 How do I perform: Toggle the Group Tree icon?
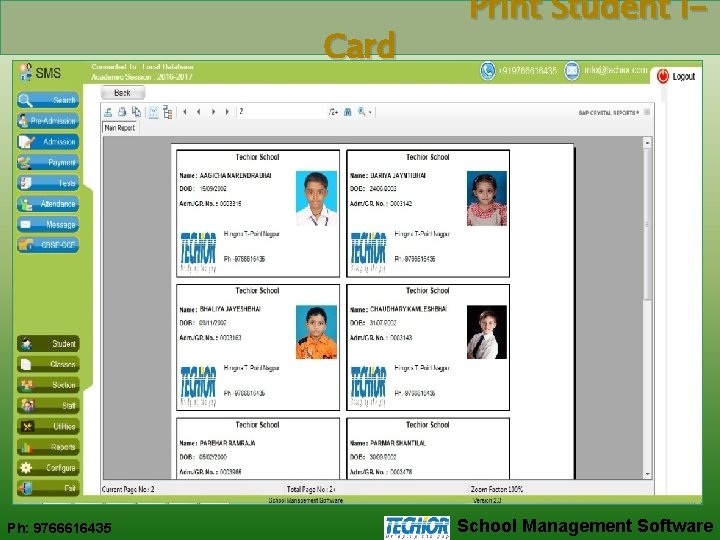[x=168, y=112]
